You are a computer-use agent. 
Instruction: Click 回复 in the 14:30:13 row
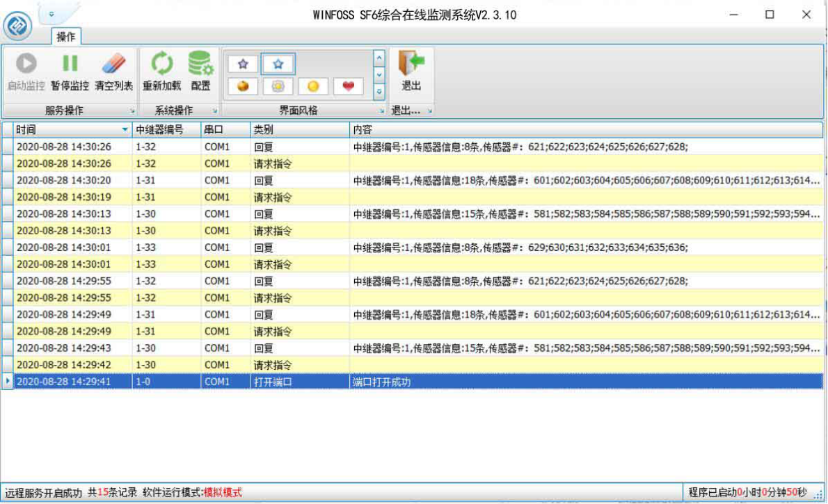click(x=264, y=214)
